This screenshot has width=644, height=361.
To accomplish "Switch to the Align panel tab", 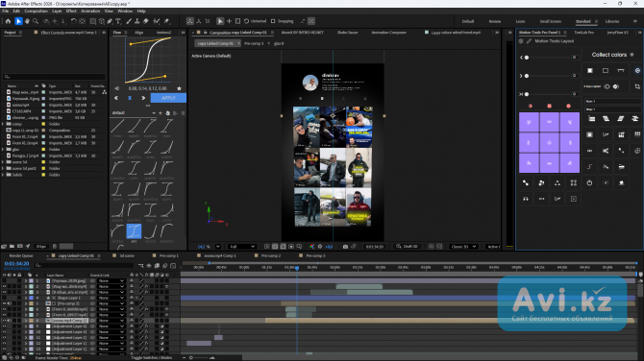I will pyautogui.click(x=139, y=33).
